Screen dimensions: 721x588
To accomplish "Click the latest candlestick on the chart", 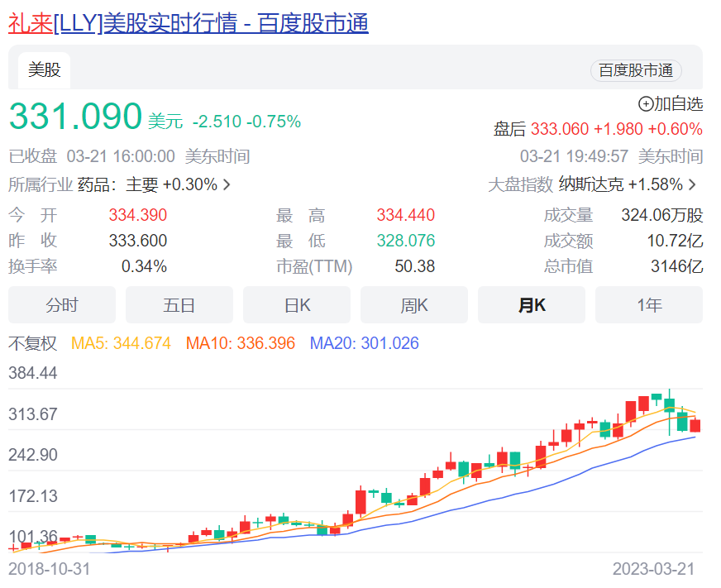I will pyautogui.click(x=695, y=425).
